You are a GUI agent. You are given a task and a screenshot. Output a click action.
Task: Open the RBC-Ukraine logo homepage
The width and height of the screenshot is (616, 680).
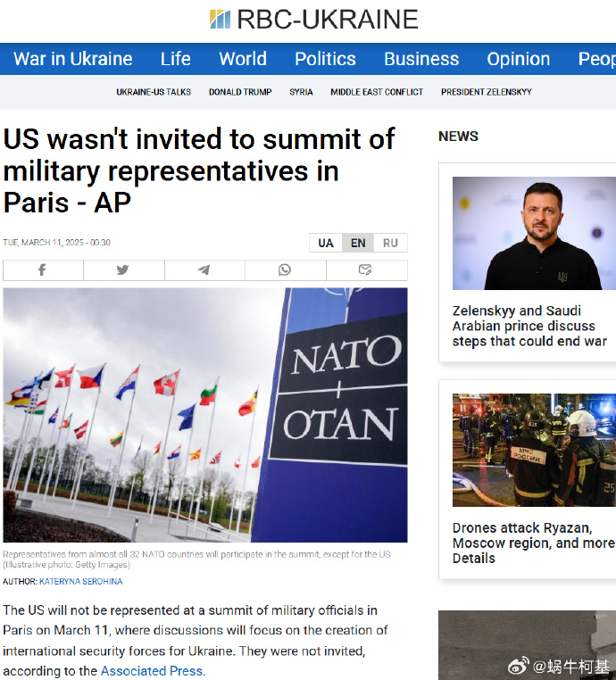tap(313, 20)
